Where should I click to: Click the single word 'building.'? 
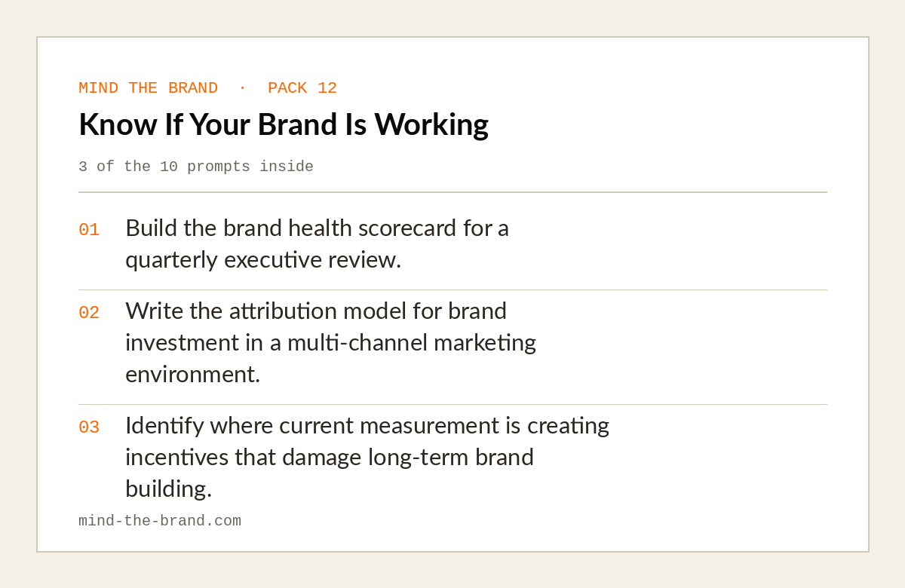click(169, 488)
